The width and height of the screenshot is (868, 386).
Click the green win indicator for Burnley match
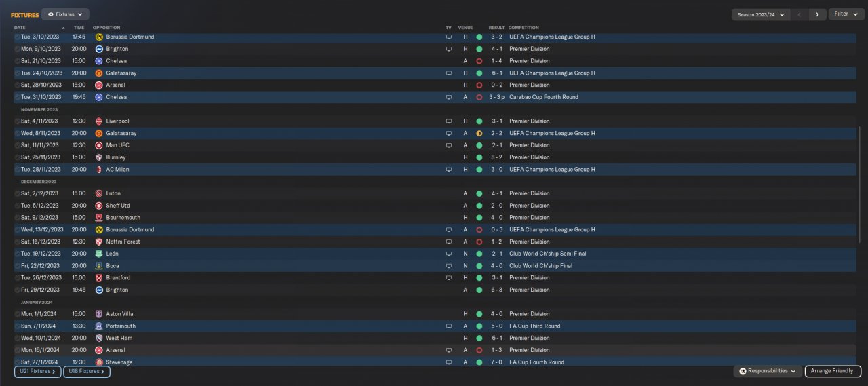pos(479,157)
